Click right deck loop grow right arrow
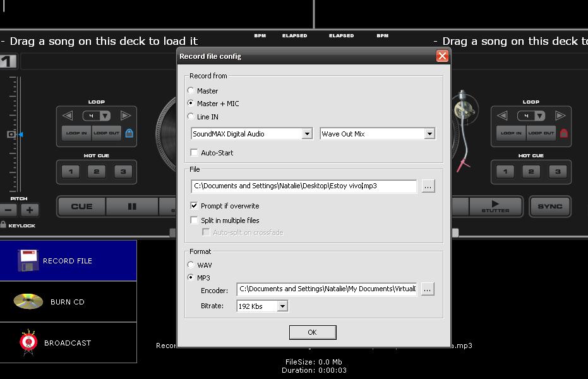Screen dimensions: 588x379 (x=560, y=116)
